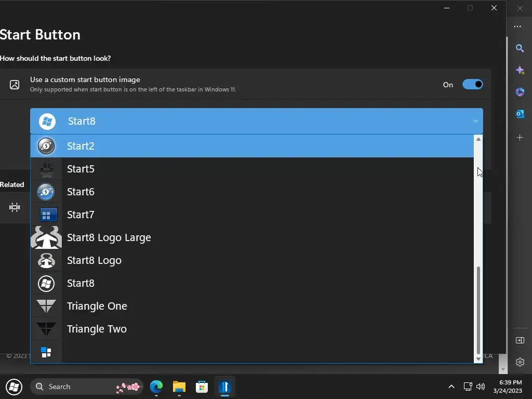
Task: Click the Start8 row in the open list
Action: click(x=252, y=283)
